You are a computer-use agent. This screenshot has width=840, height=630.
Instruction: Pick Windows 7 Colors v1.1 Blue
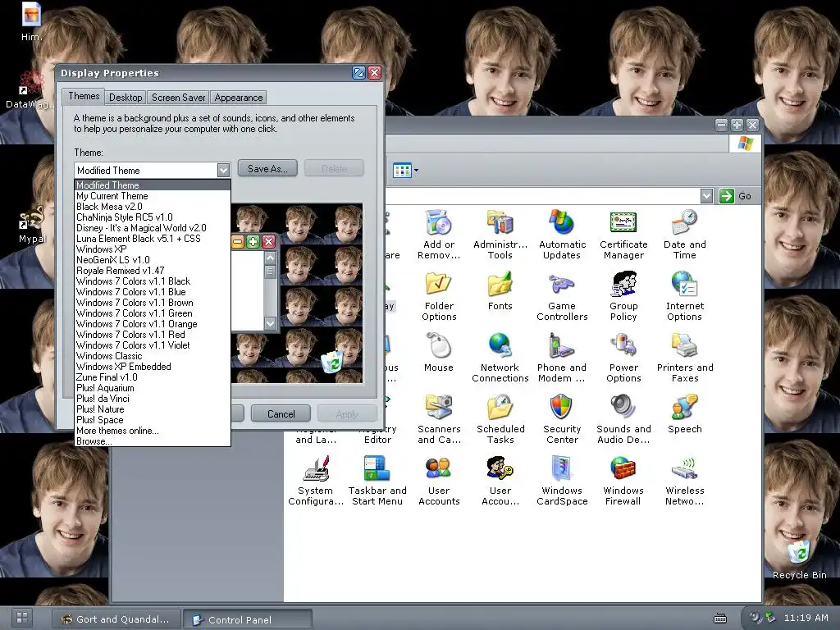pos(152,292)
